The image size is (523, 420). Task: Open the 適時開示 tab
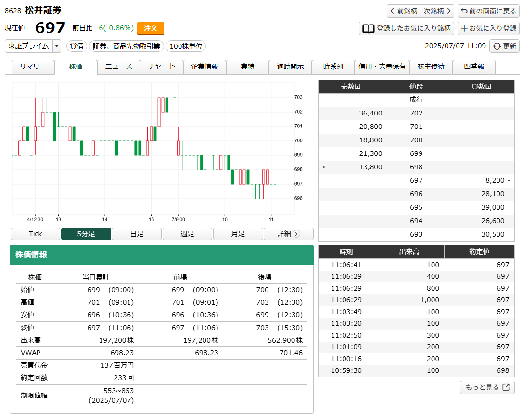tap(290, 67)
